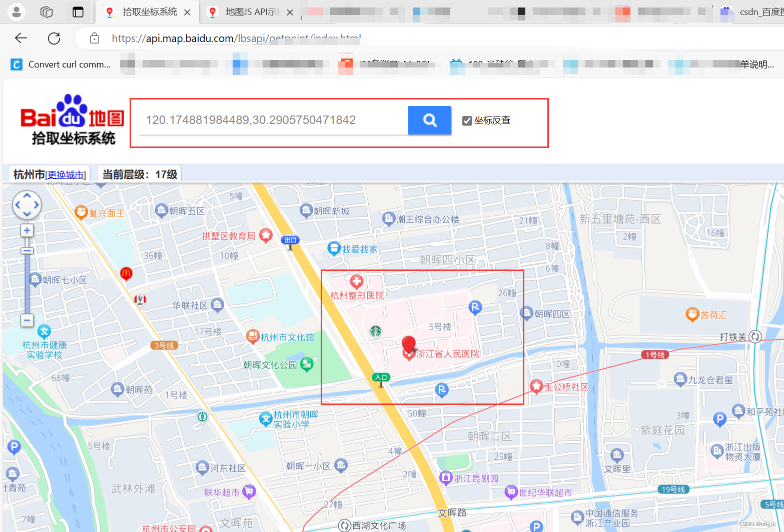Click the Starbucks icon on the map
The height and width of the screenshot is (532, 784).
376,331
